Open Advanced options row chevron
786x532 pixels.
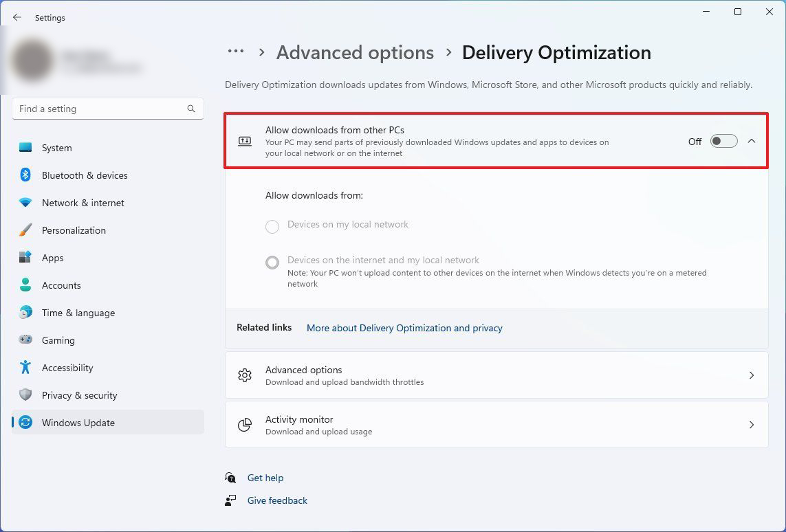752,375
